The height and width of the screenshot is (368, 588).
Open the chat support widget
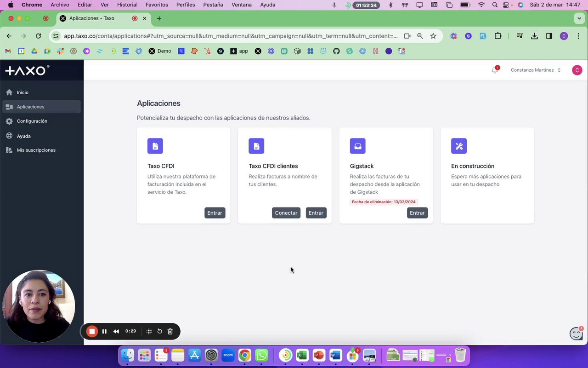click(x=576, y=333)
